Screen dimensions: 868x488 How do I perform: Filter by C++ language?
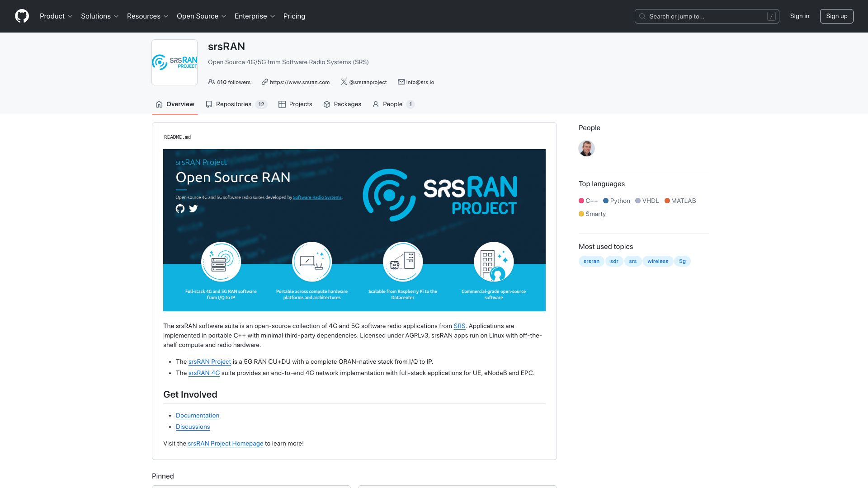[x=588, y=201]
